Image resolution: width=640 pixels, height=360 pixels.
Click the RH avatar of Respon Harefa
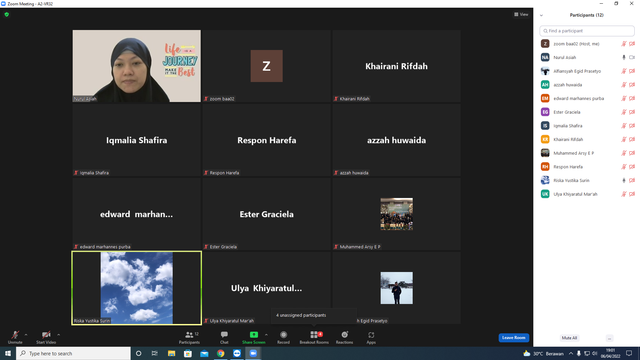point(545,167)
